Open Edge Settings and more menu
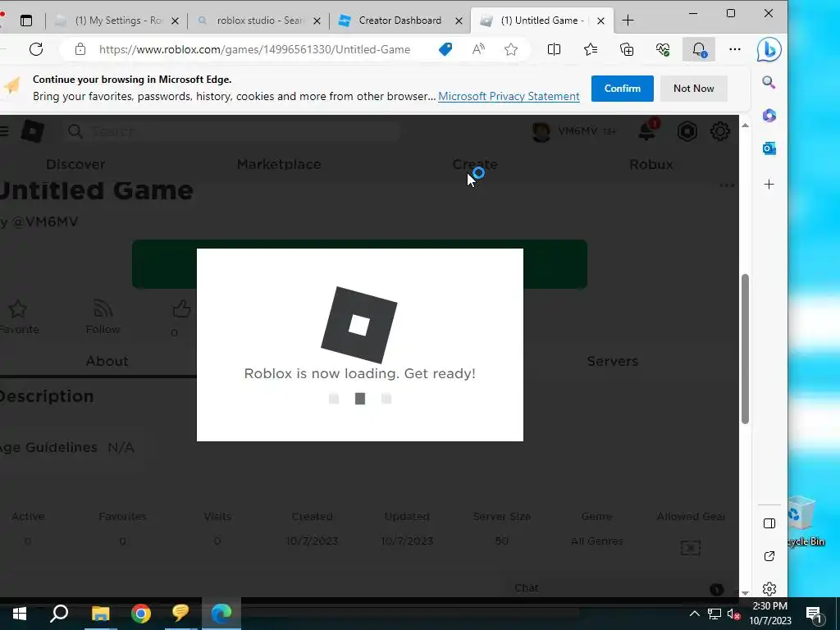 pos(735,49)
